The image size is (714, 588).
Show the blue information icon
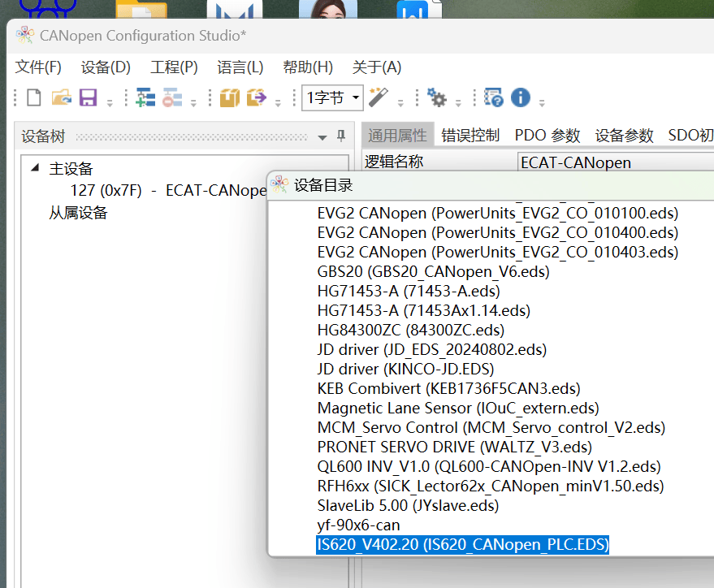pos(521,97)
